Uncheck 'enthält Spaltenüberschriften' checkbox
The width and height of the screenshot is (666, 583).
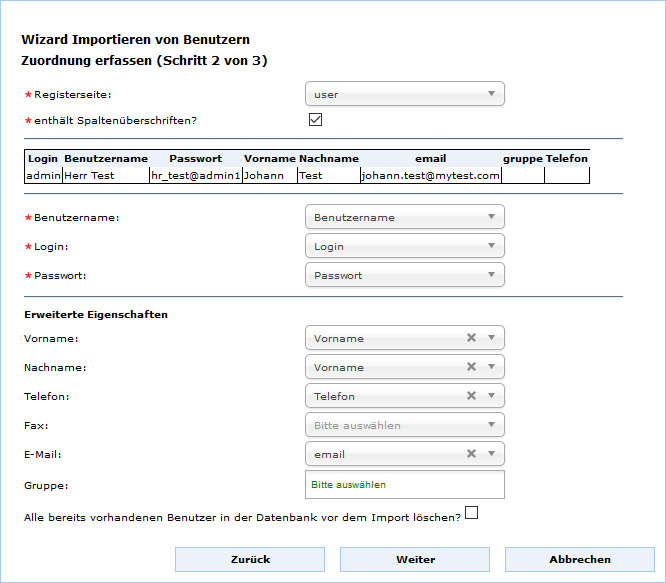click(315, 120)
